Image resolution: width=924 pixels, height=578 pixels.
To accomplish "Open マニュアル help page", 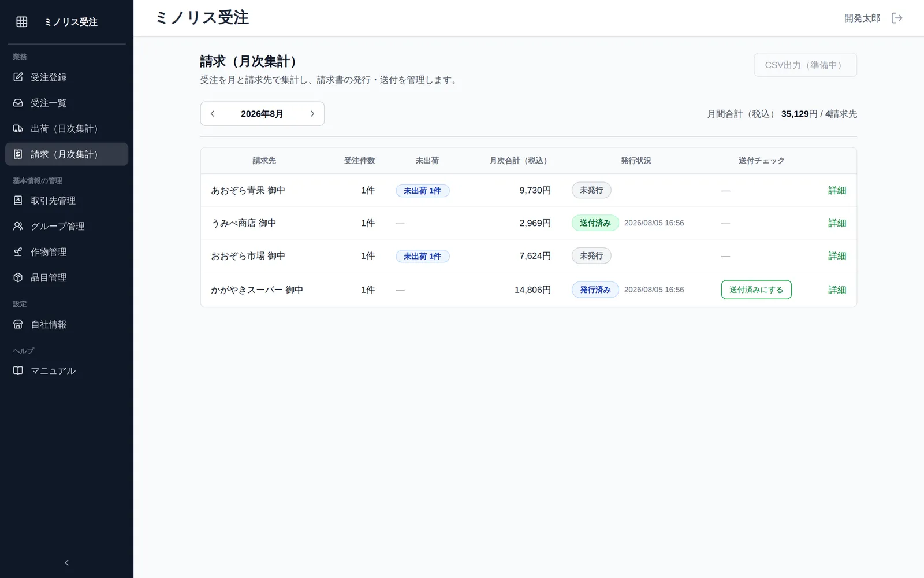I will pos(66,370).
